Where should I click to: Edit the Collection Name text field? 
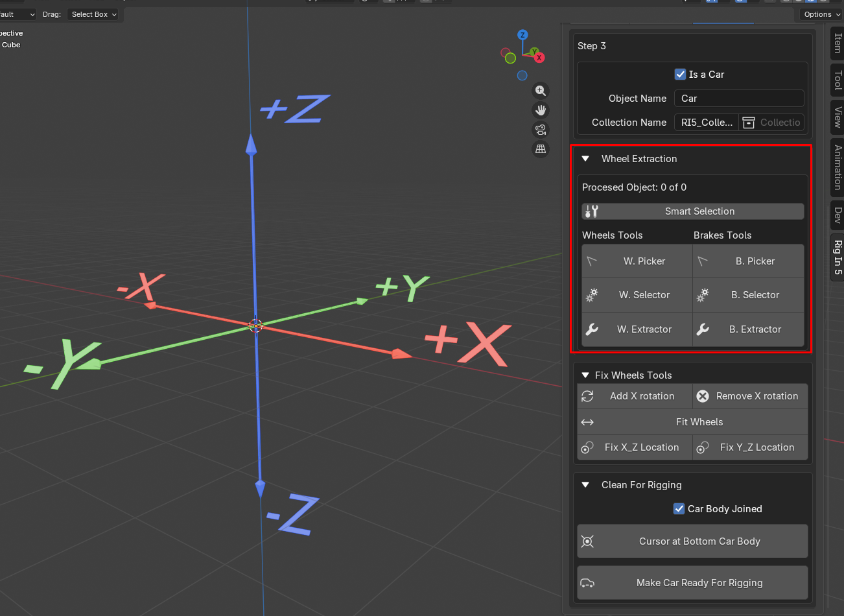(706, 123)
